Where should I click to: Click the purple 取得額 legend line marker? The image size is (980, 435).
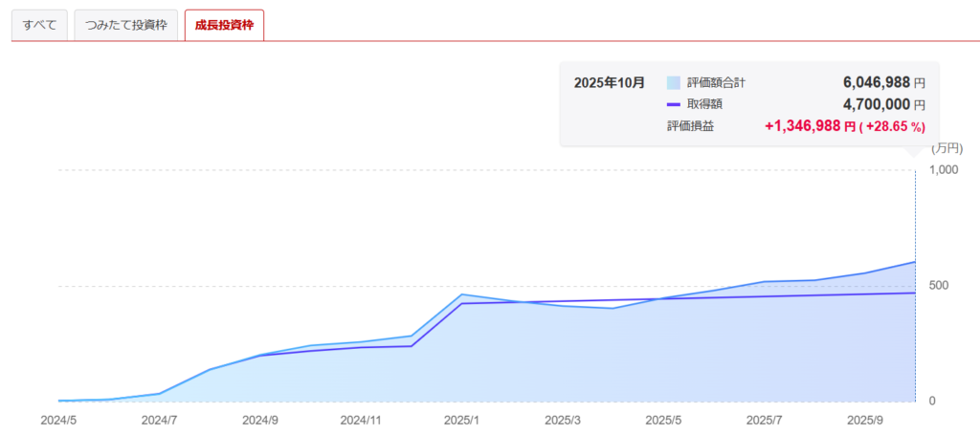pyautogui.click(x=674, y=104)
